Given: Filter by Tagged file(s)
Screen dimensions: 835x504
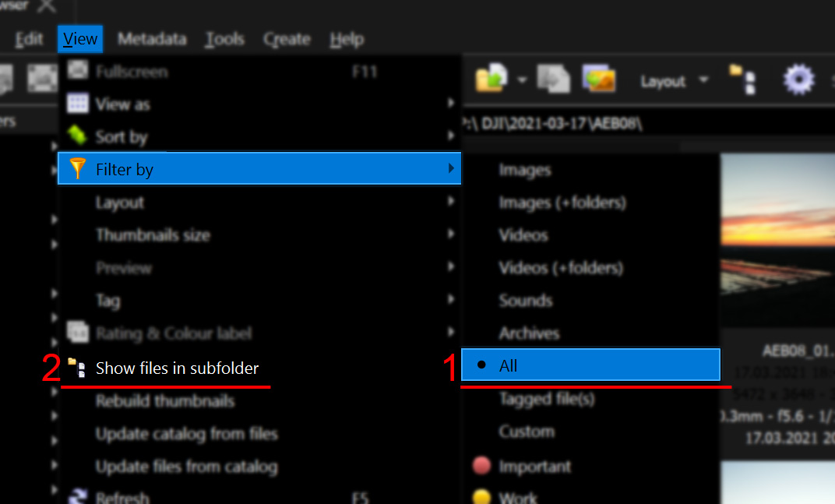Looking at the screenshot, I should pos(590,399).
